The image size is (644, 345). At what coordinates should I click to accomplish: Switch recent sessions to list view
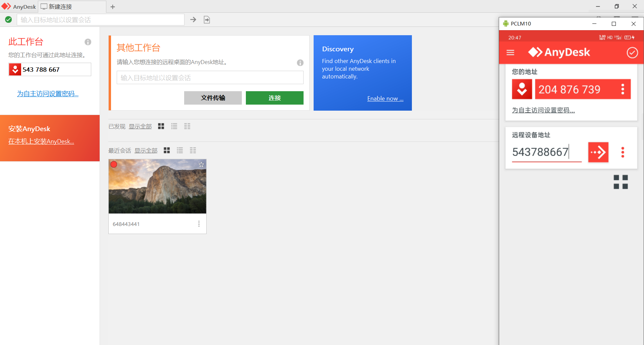pos(180,151)
